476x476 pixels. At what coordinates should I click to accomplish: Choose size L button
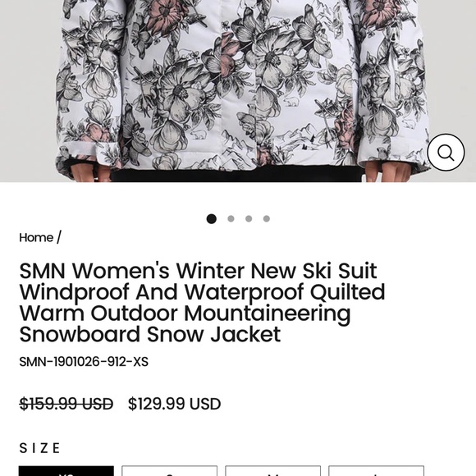tap(376, 471)
